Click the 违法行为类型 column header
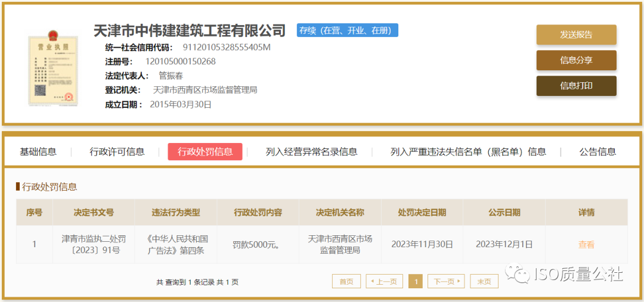Image resolution: width=644 pixels, height=302 pixels. 176,213
